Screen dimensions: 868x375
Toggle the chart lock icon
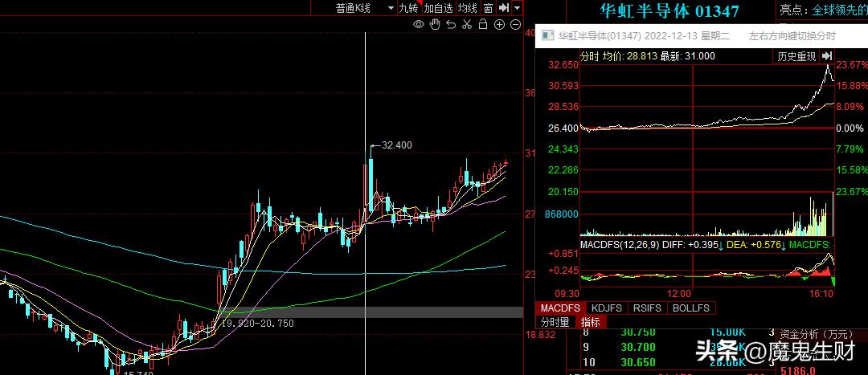click(483, 24)
